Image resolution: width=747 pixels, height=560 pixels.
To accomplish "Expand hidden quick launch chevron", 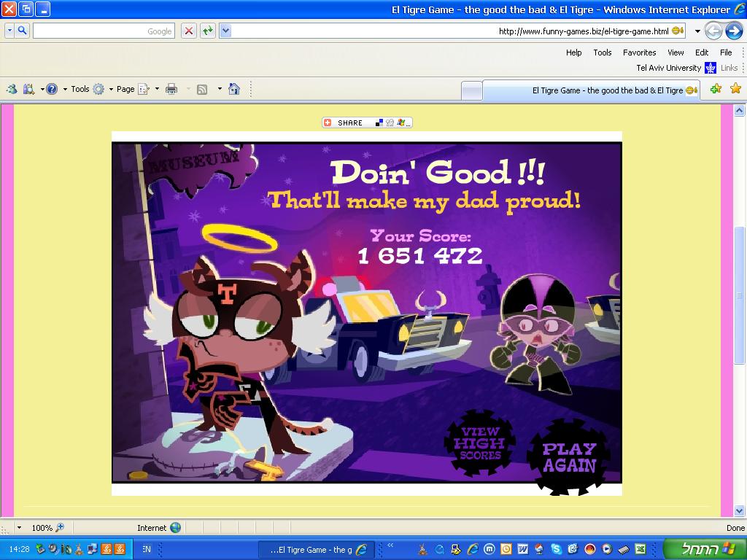I will (391, 545).
